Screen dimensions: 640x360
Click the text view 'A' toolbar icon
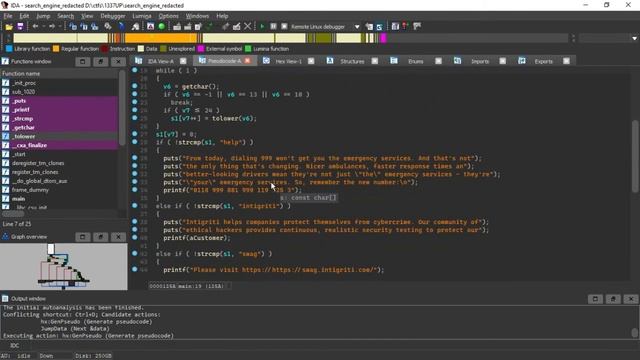point(151,27)
